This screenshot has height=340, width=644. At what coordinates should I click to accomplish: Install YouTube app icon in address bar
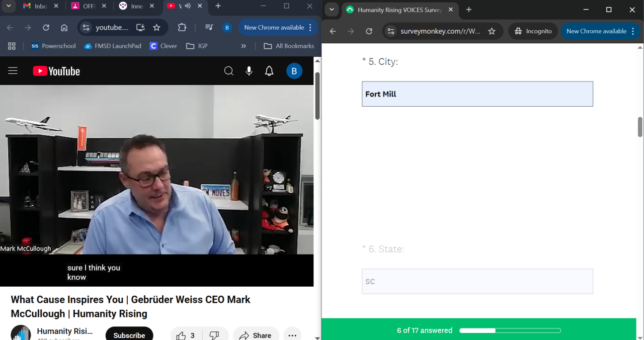point(140,28)
